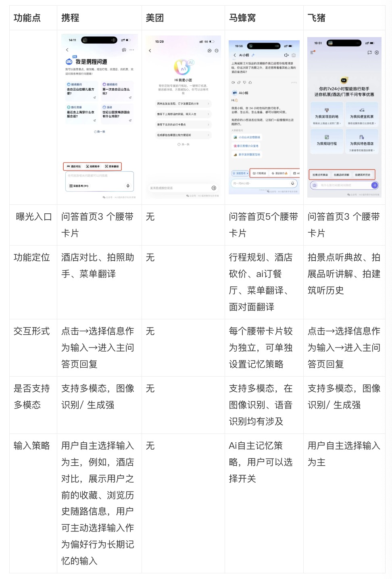Tap 拍景点听典故 chip in 飞猪

(x=320, y=175)
